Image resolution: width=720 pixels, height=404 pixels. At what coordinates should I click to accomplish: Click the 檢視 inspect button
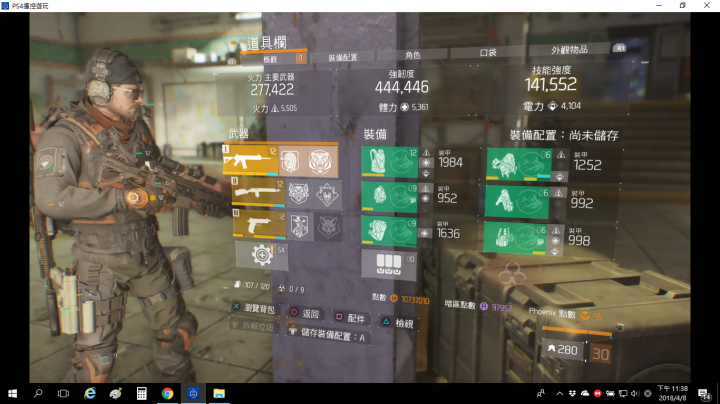point(398,323)
